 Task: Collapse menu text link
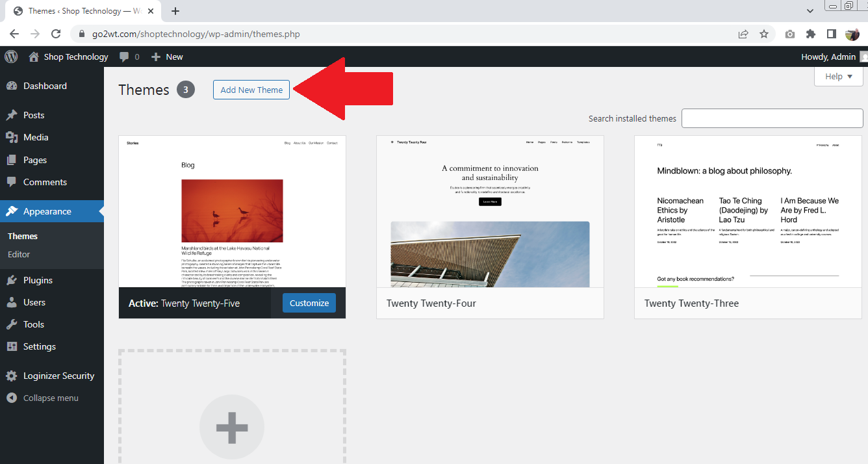pyautogui.click(x=51, y=398)
